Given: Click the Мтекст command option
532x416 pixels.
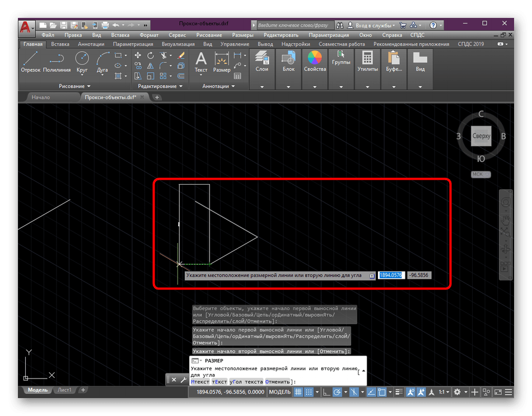Looking at the screenshot, I should (200, 382).
